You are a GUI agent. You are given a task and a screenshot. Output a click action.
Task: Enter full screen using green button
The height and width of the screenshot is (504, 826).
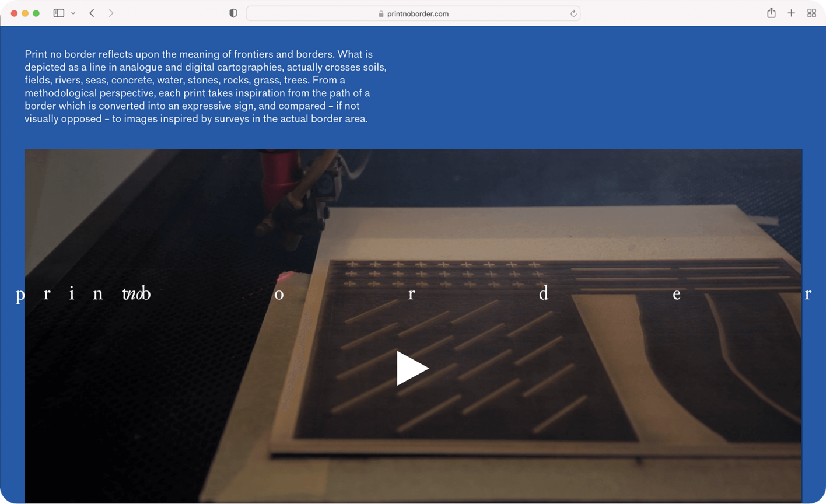coord(36,13)
